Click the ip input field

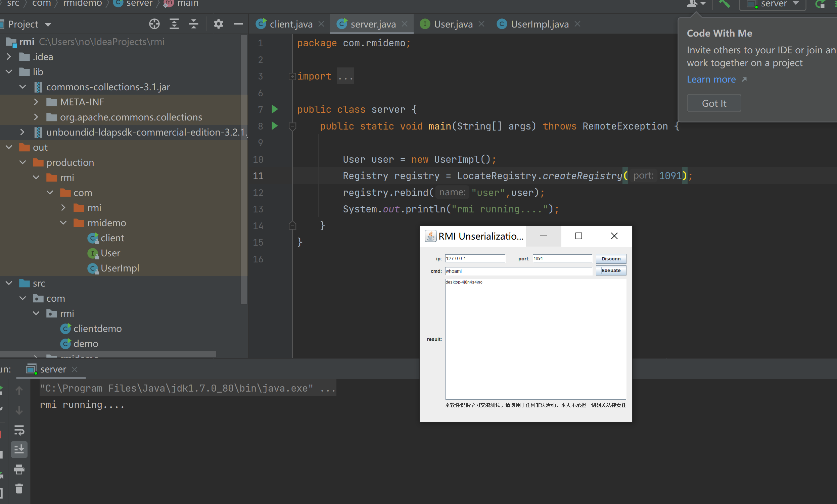pos(475,259)
